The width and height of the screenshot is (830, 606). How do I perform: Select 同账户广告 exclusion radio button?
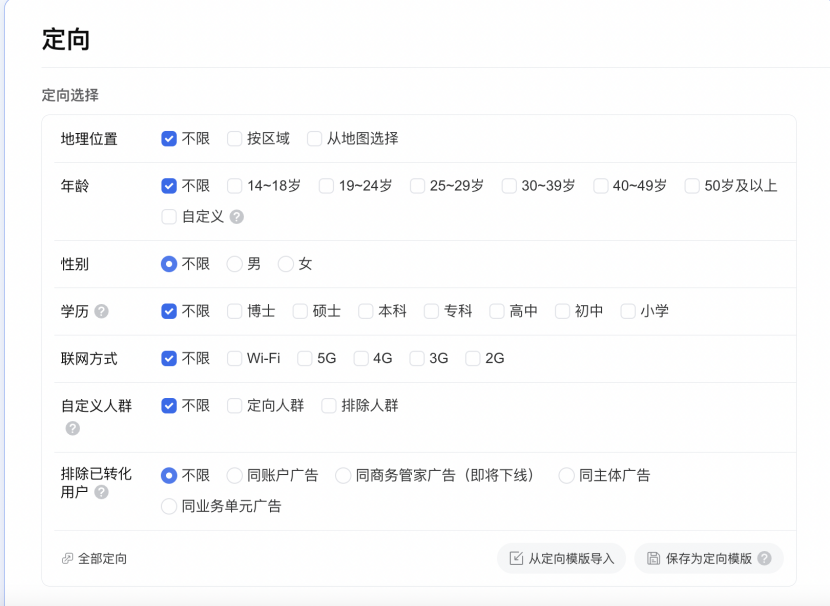(x=235, y=475)
